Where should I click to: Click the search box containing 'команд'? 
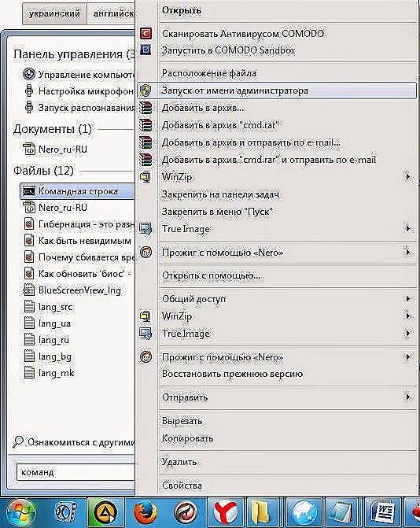point(76,472)
